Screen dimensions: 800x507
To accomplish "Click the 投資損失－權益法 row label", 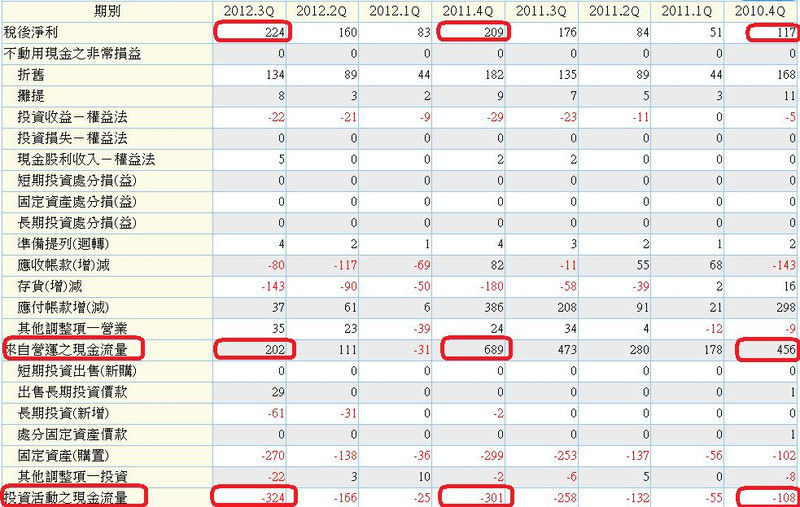I will tap(72, 138).
